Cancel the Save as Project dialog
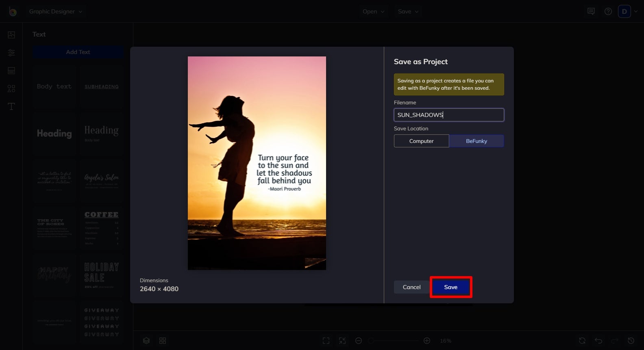Viewport: 644px width, 350px height. 411,287
